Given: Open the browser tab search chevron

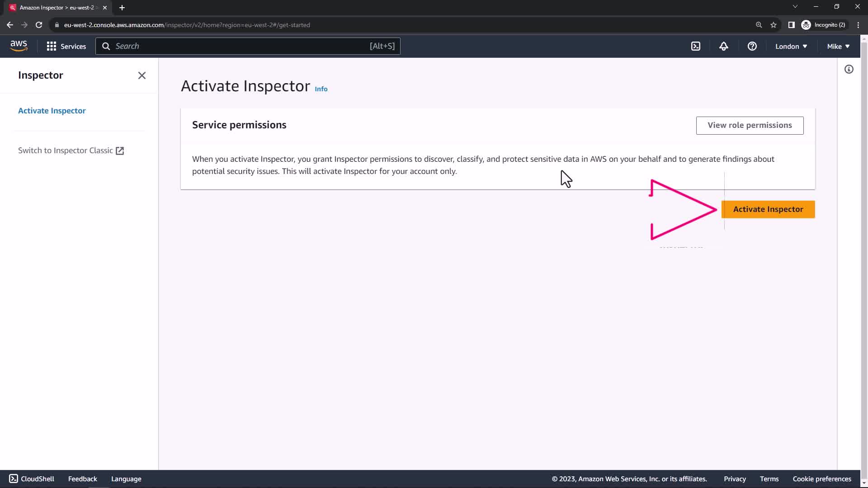Looking at the screenshot, I should point(795,7).
